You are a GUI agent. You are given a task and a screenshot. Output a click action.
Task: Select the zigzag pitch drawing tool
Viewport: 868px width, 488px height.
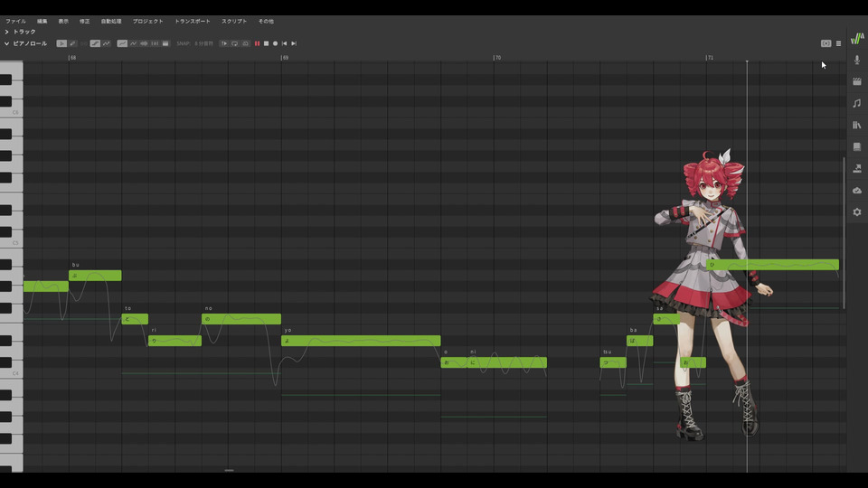coord(107,43)
